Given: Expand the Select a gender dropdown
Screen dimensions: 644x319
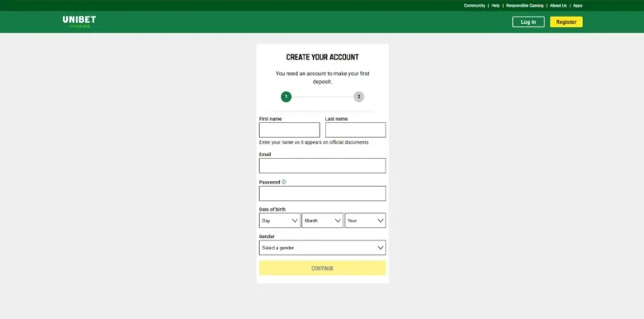Looking at the screenshot, I should pyautogui.click(x=322, y=247).
